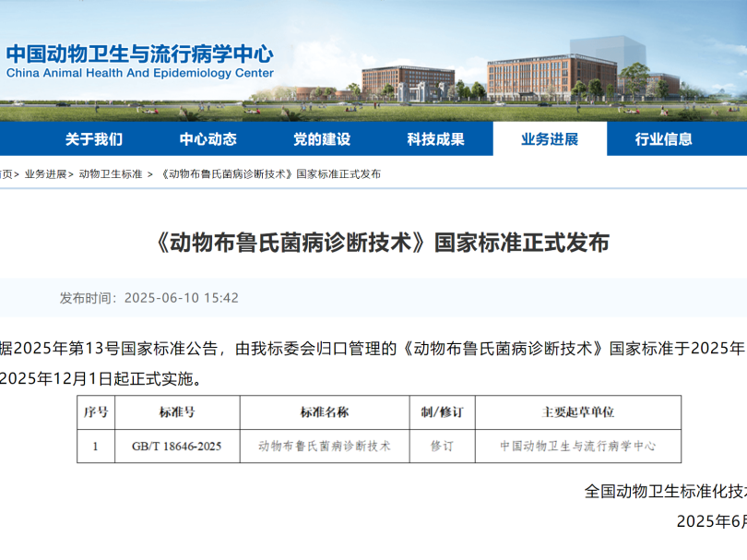Click table header 主要起草单位
Viewport: 747px width, 560px height.
click(578, 412)
